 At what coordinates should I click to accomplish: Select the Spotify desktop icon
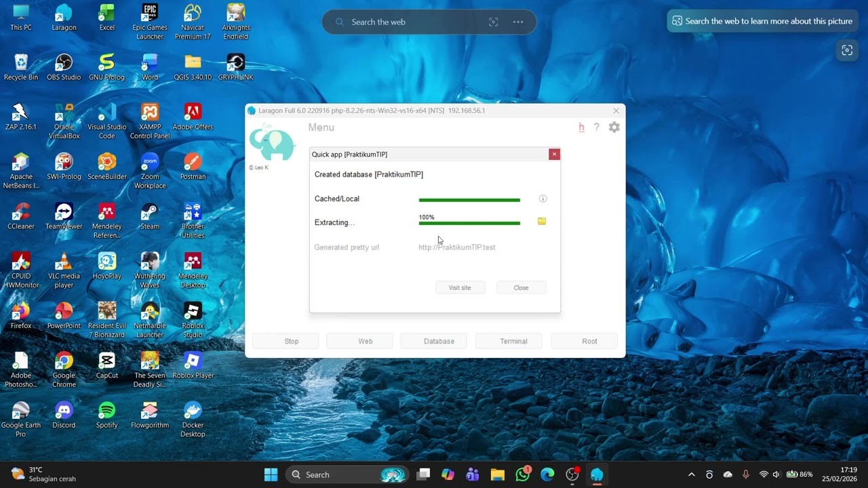coord(106,415)
